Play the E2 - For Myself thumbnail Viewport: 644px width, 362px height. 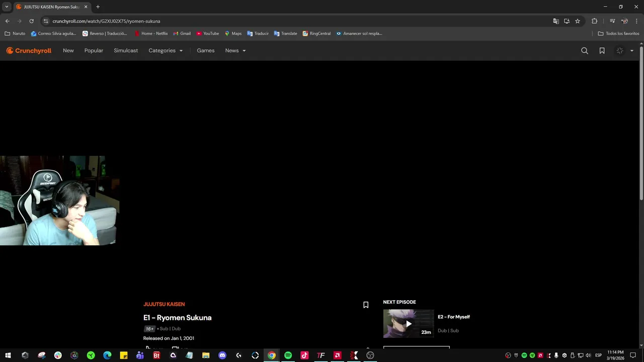coord(408,323)
